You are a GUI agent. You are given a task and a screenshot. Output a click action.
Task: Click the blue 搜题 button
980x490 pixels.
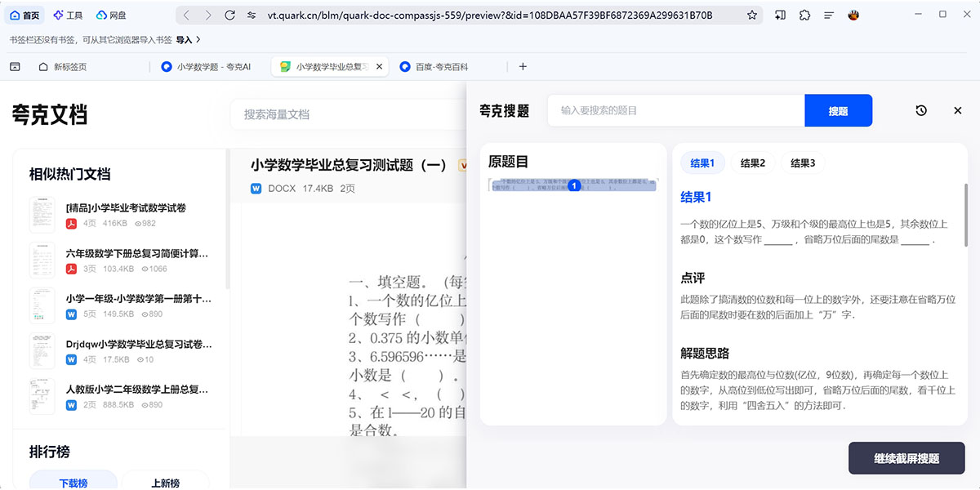click(x=839, y=110)
